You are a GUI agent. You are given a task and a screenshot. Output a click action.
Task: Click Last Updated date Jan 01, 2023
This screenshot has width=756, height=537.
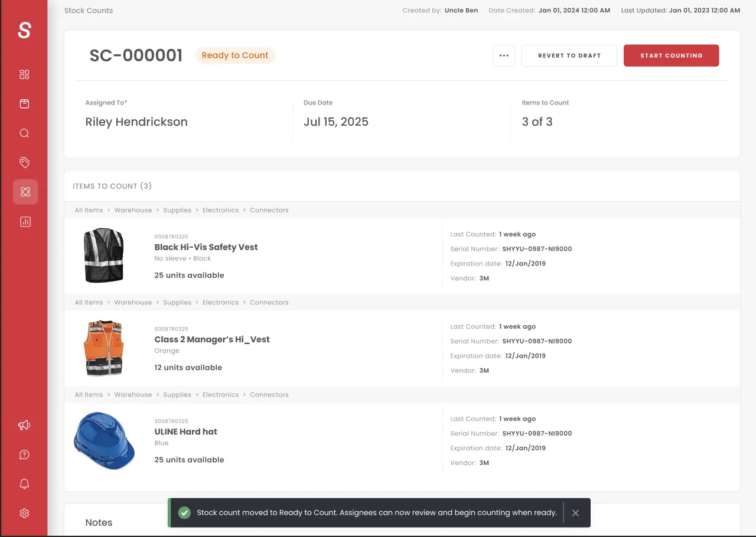[705, 11]
